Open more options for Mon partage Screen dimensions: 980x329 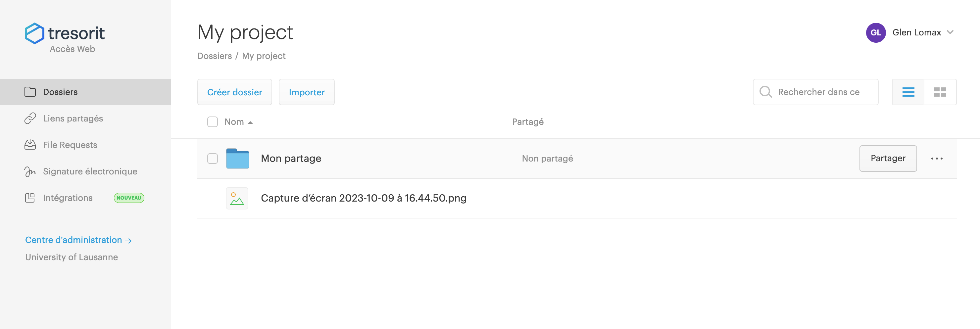click(937, 159)
